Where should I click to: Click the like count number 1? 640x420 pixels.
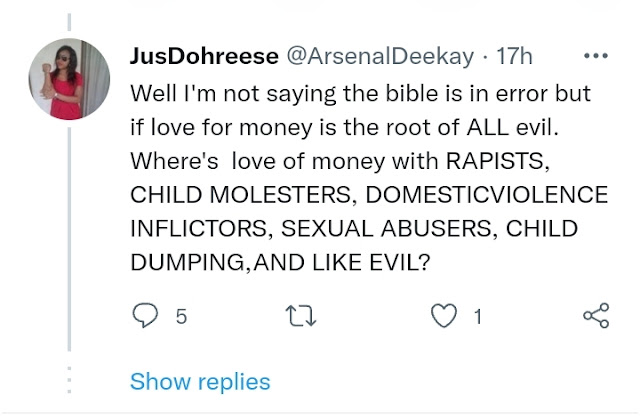coord(477,317)
